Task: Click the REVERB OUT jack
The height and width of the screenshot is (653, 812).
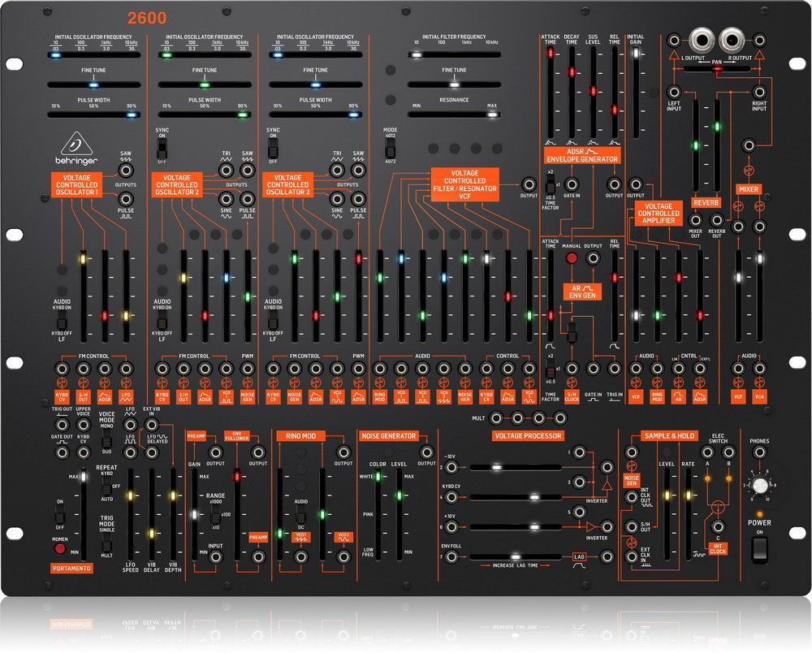Action: (x=717, y=220)
